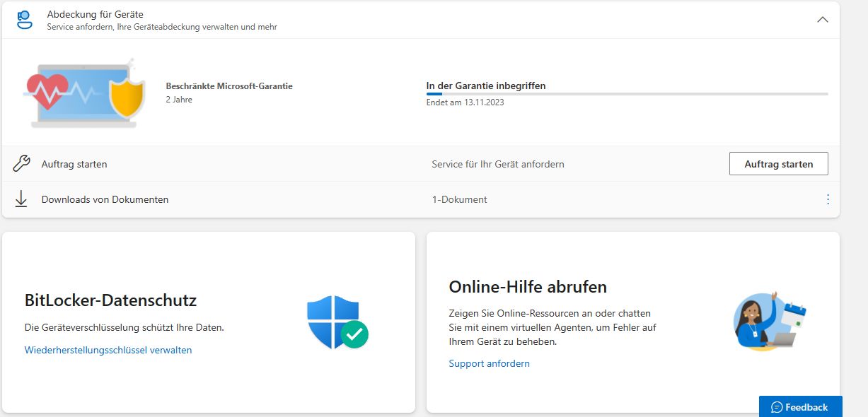
Task: Click the Service anfordern subtitle text
Action: [162, 27]
